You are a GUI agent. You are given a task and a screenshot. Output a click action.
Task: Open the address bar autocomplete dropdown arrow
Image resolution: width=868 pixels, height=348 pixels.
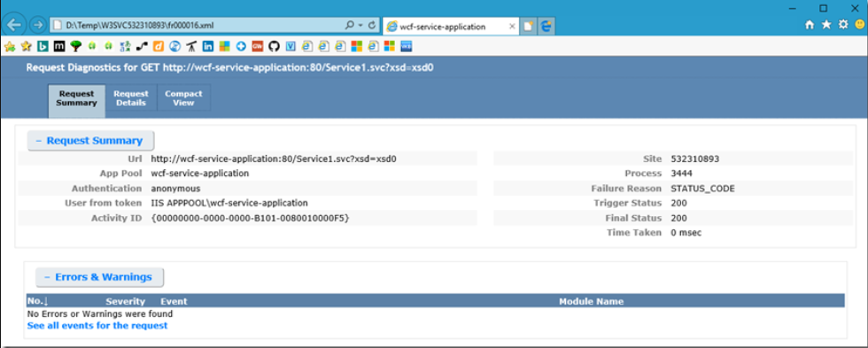point(360,25)
